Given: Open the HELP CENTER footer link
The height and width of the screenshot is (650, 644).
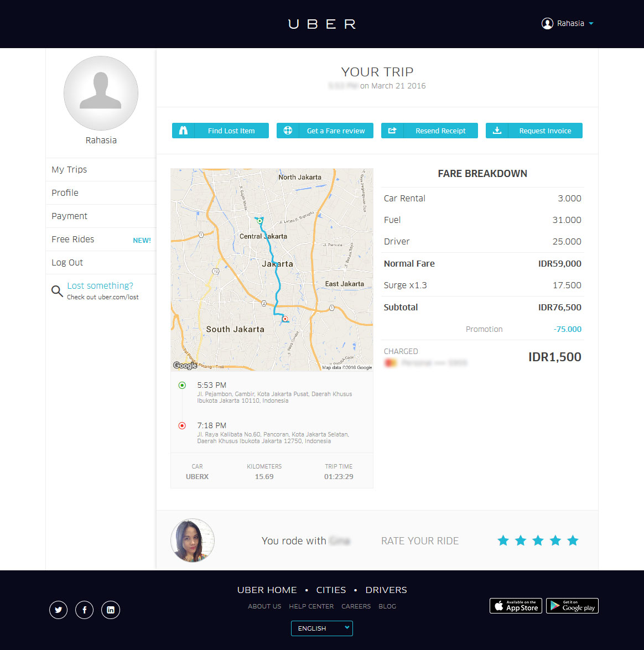Looking at the screenshot, I should click(311, 606).
